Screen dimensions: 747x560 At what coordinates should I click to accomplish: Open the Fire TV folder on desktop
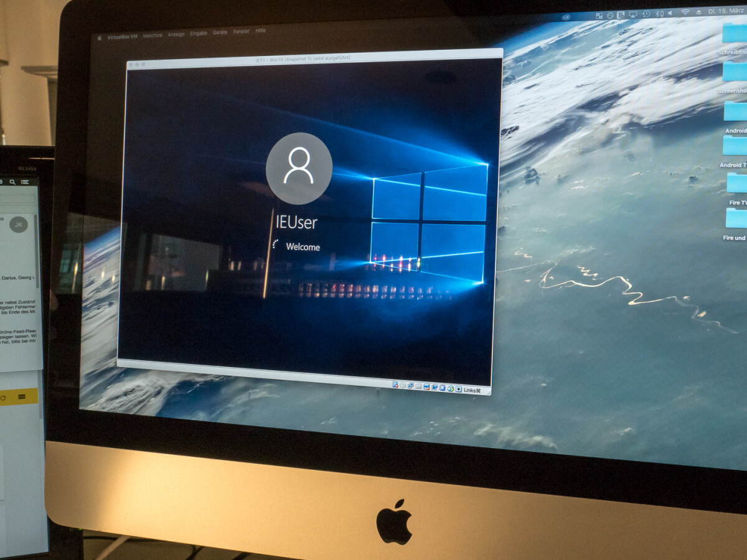pyautogui.click(x=736, y=183)
